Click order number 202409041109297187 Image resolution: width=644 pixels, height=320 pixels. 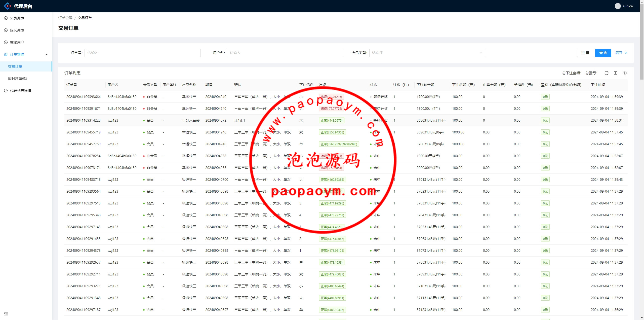pyautogui.click(x=84, y=310)
